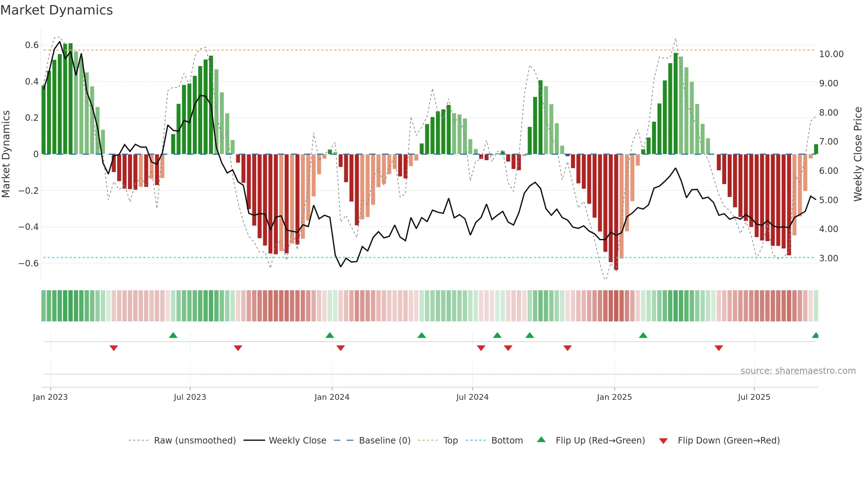Click the 6.00 price tick label

click(x=829, y=171)
